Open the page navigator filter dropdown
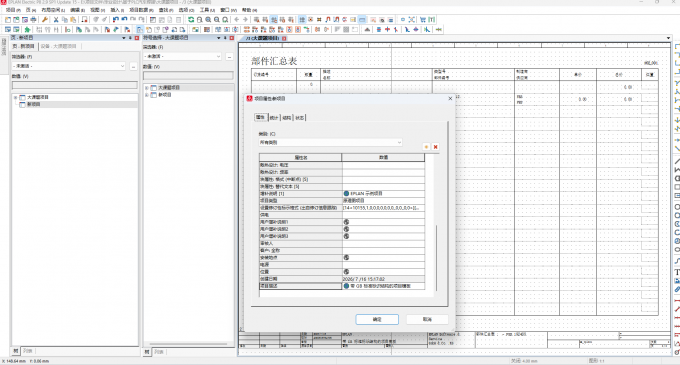680x365 pixels. tap(69, 66)
